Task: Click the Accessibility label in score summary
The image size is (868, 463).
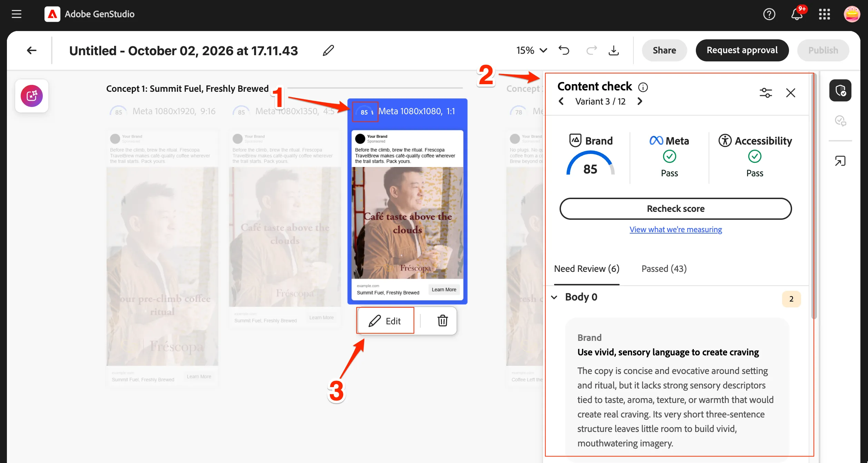Action: [763, 141]
